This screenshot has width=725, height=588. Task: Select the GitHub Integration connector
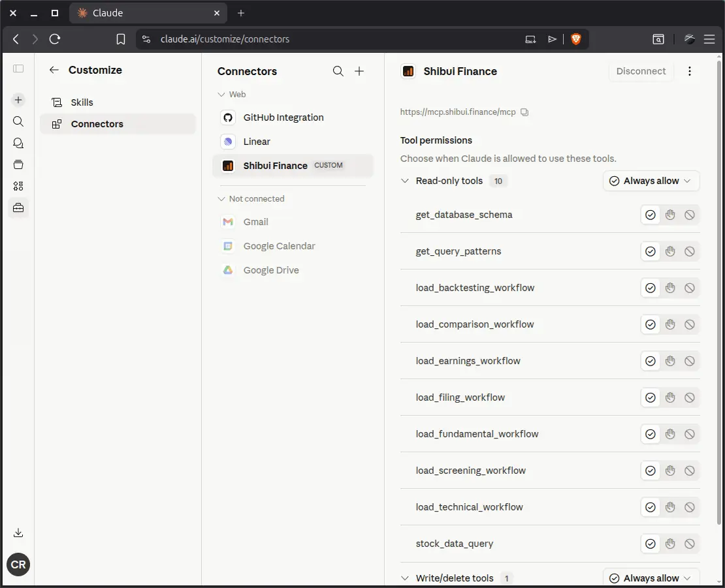293,117
